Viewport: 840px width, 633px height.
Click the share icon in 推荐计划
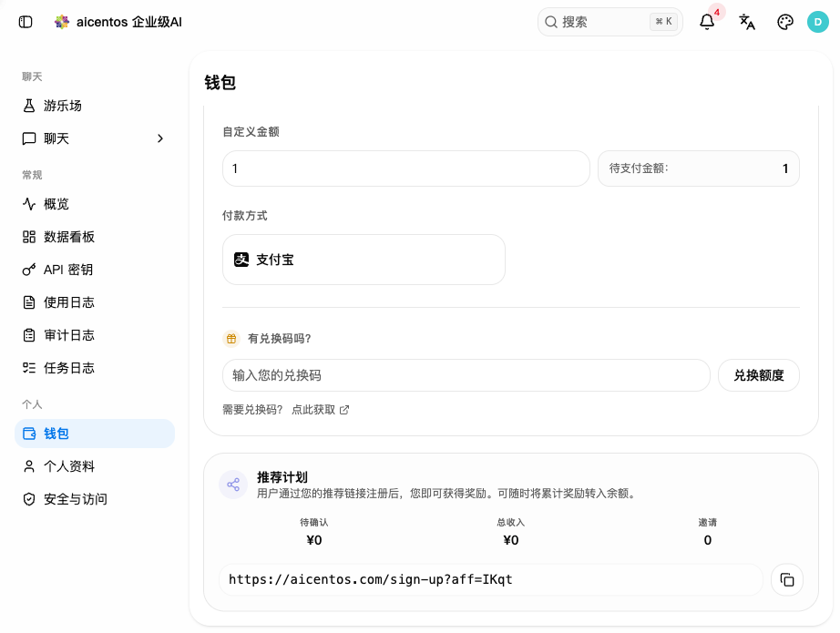[233, 485]
